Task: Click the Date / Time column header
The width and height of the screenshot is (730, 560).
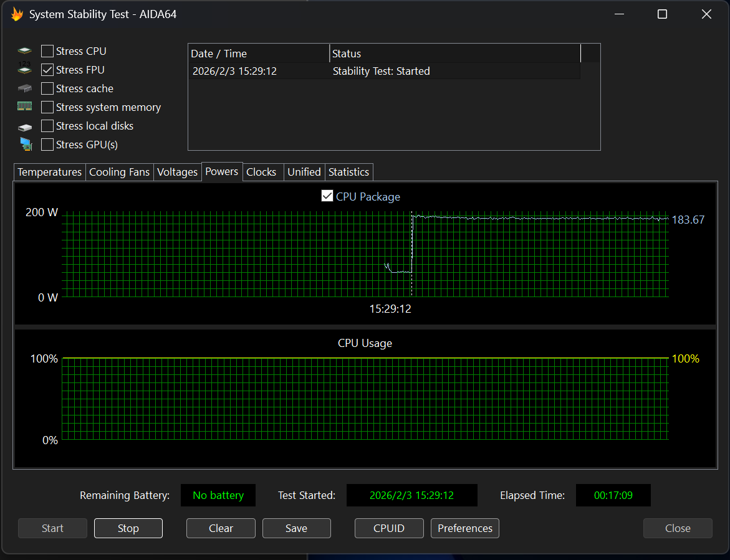Action: coord(258,54)
